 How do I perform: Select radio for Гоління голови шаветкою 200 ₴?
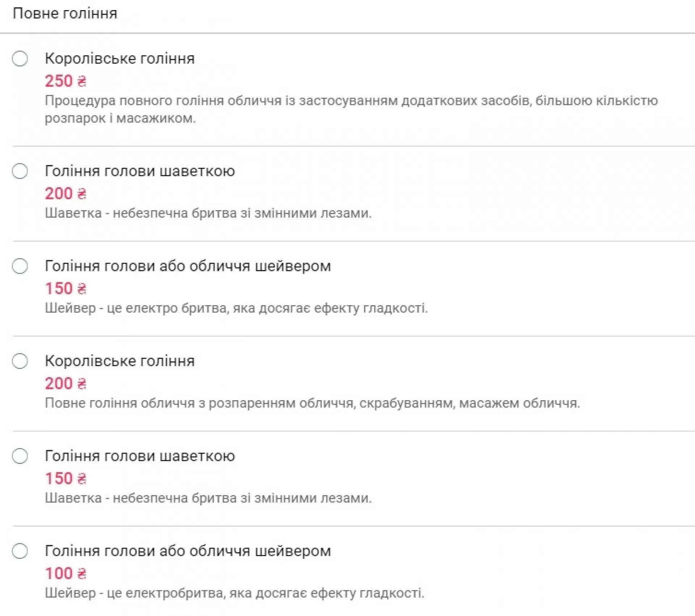click(20, 171)
